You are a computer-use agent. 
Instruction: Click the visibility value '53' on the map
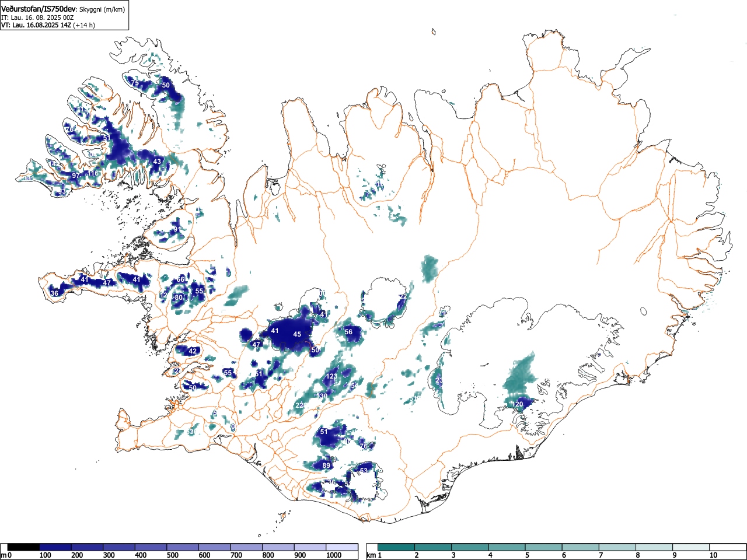click(x=364, y=471)
